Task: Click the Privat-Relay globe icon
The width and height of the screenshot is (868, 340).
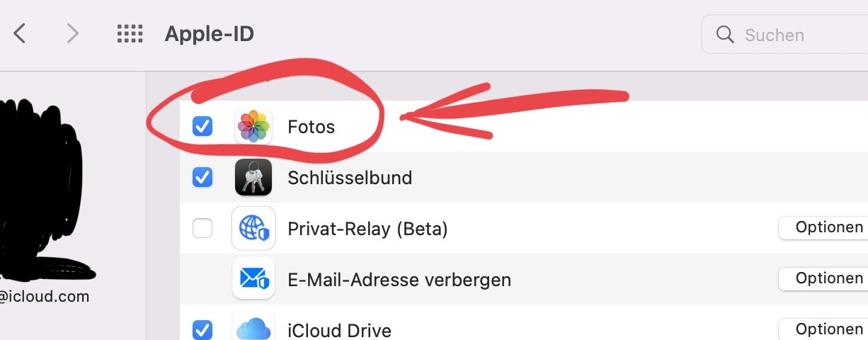Action: click(253, 228)
